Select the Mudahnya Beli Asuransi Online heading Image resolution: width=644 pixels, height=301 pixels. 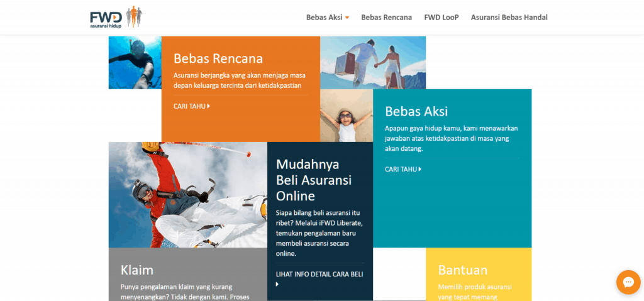click(314, 180)
